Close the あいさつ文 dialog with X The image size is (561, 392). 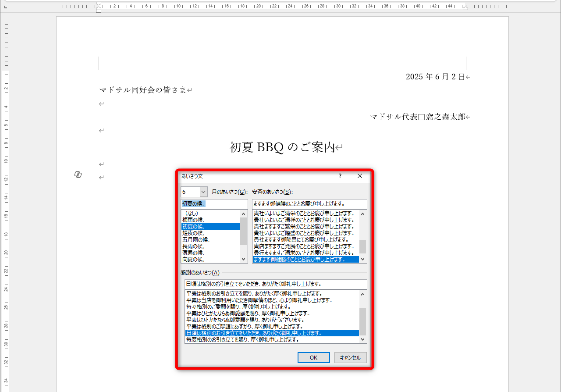(359, 176)
